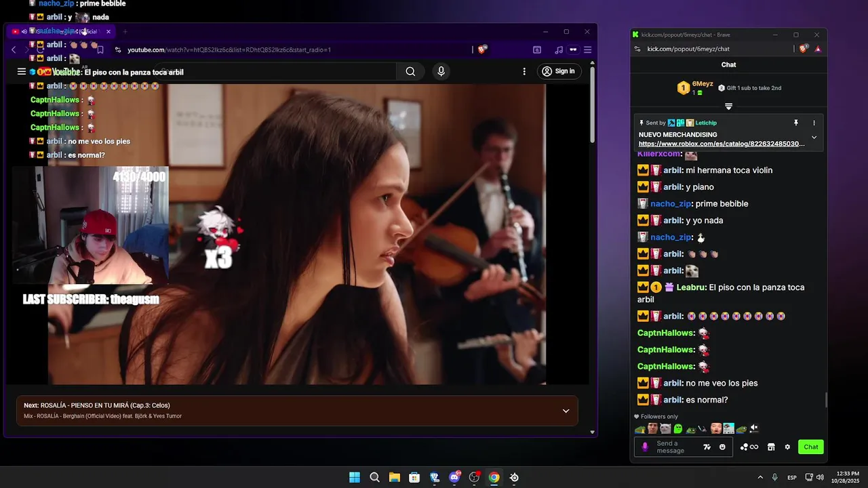Expand the gift leaderboard arrow below 6Meyz

tap(728, 106)
